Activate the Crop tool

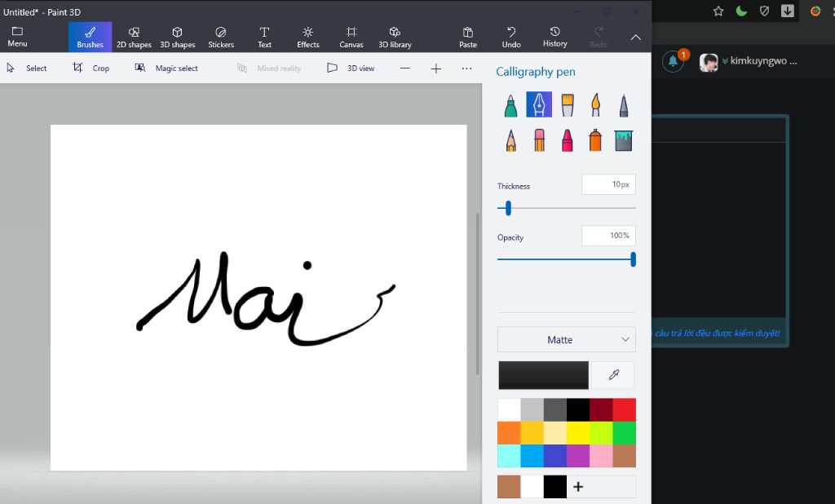[91, 69]
